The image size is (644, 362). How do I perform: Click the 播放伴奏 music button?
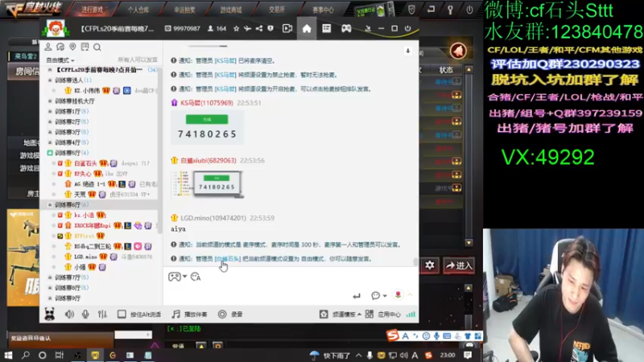click(x=189, y=314)
